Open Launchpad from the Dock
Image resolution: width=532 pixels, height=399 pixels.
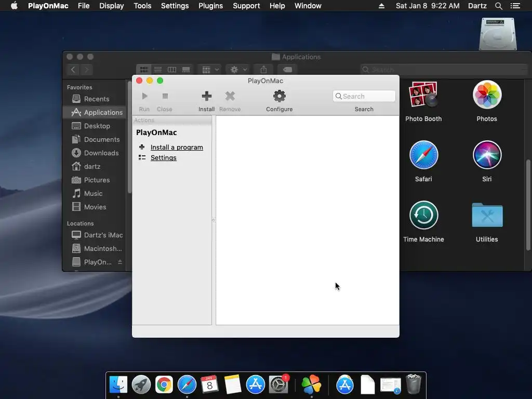click(141, 384)
